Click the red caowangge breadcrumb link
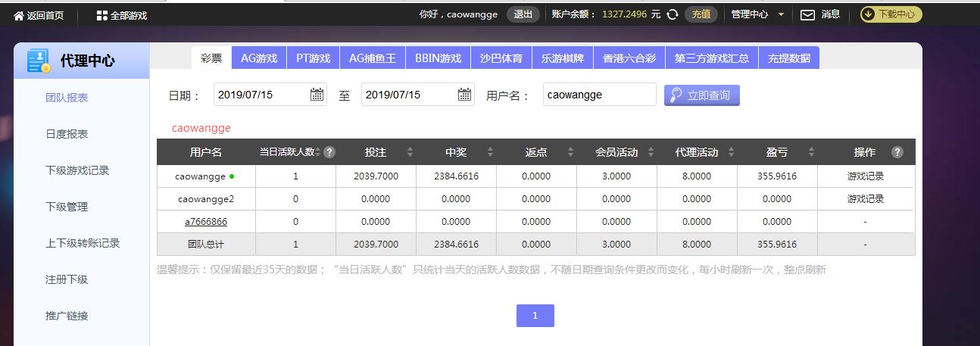 (x=201, y=128)
